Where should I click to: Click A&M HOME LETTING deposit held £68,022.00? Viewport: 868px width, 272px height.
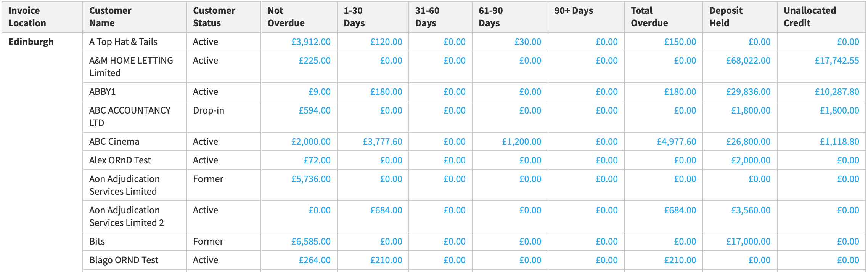(x=748, y=61)
